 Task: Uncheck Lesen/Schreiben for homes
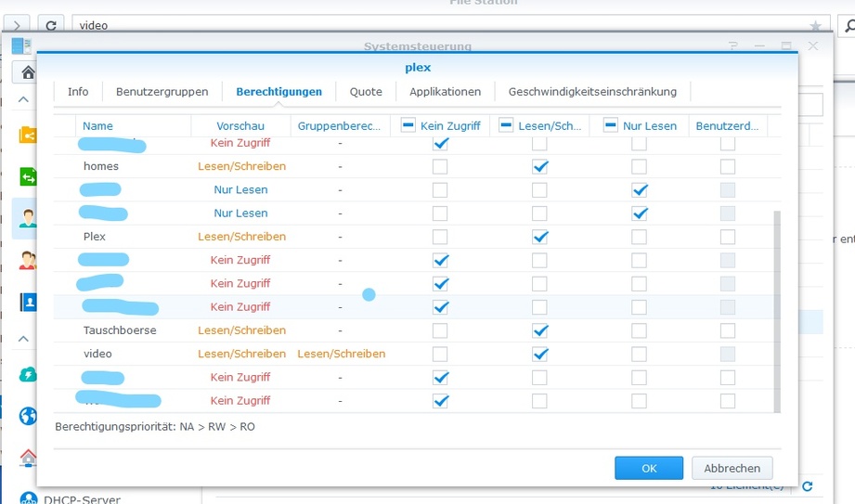point(539,166)
